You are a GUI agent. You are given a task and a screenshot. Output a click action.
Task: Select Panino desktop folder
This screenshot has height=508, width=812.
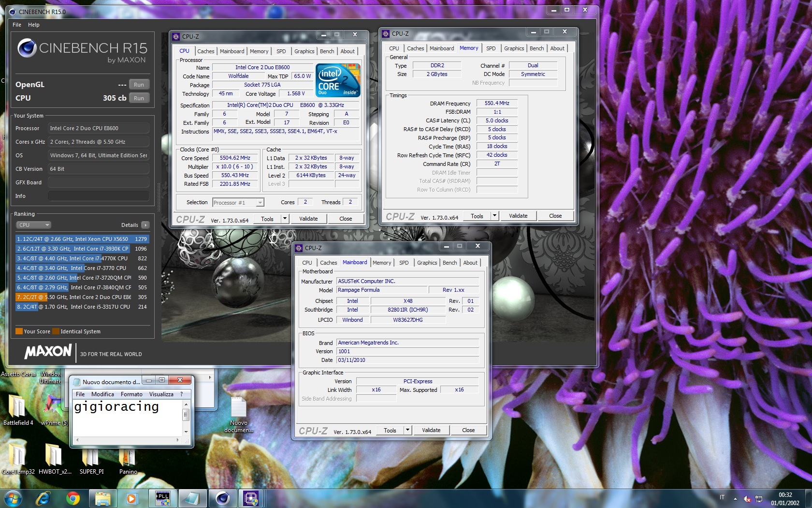[x=128, y=459]
